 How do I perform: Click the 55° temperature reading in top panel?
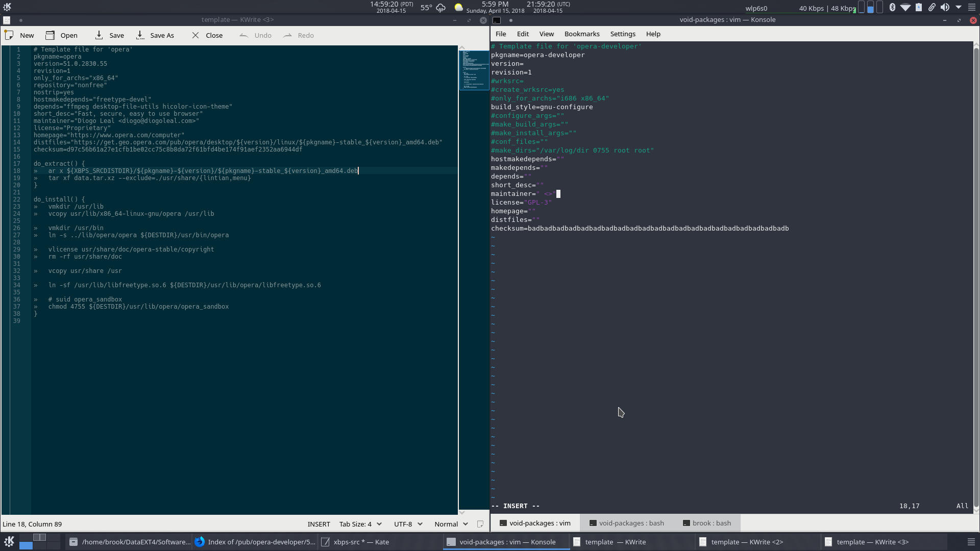(426, 8)
